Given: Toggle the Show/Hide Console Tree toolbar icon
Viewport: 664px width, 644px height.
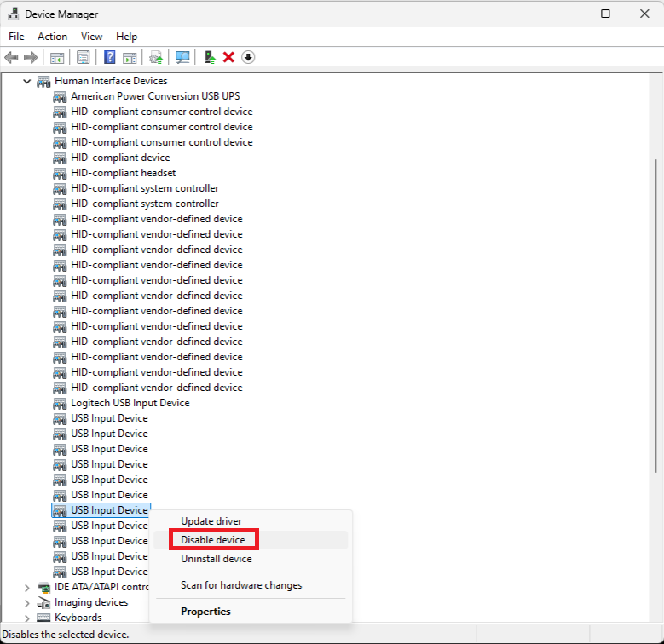Looking at the screenshot, I should [x=57, y=57].
